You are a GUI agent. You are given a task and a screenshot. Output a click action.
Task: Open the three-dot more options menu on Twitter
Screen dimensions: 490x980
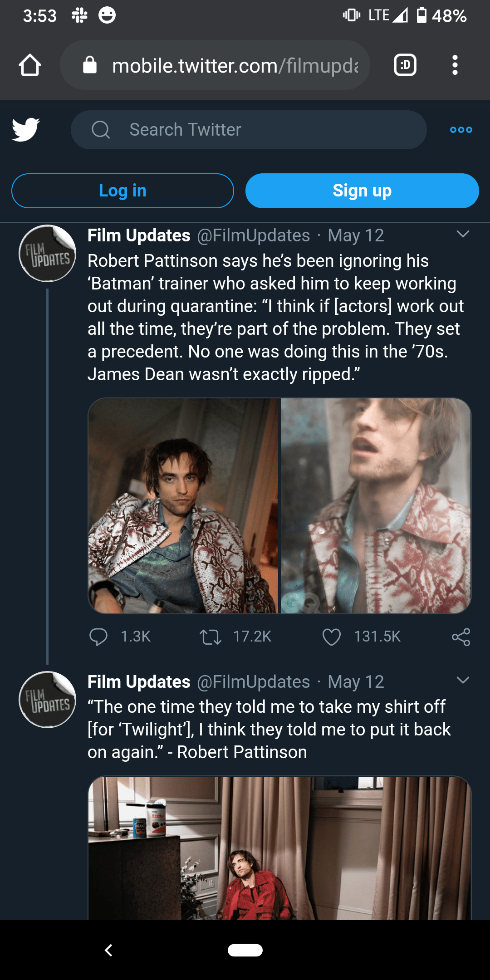coord(461,130)
